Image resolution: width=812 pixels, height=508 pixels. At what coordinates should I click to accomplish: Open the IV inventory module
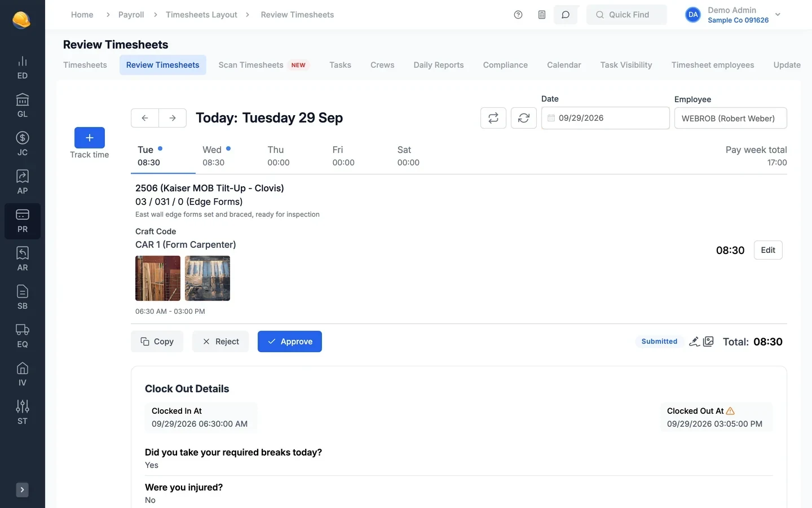(x=23, y=375)
